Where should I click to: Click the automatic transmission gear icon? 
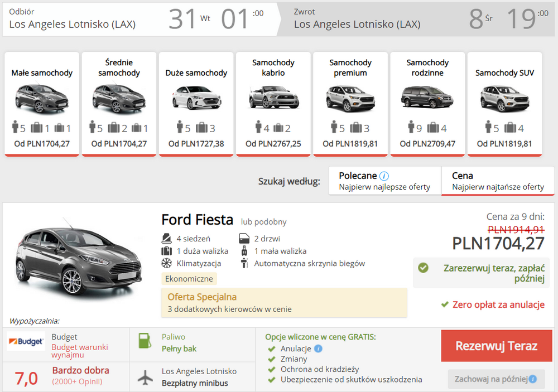[243, 262]
